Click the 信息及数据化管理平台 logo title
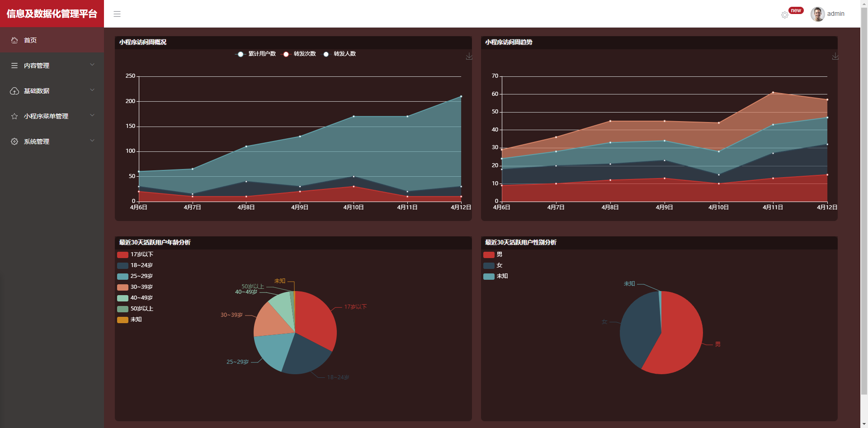This screenshot has height=428, width=868. tap(52, 14)
